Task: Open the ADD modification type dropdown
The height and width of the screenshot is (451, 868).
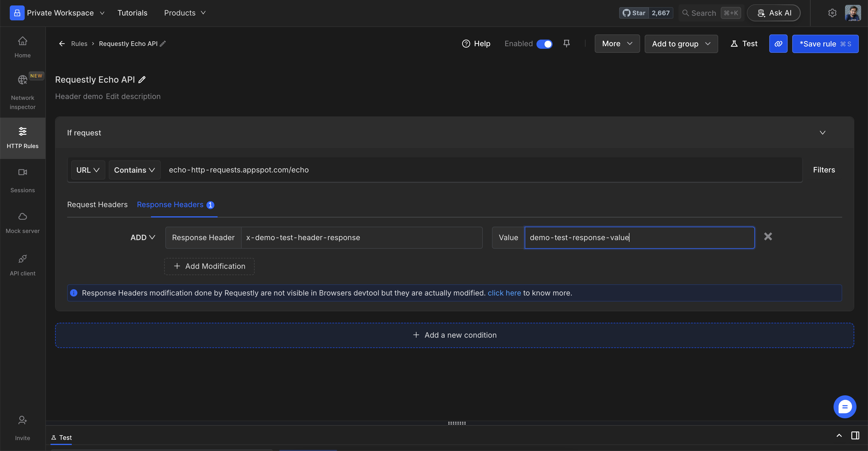Action: tap(143, 238)
